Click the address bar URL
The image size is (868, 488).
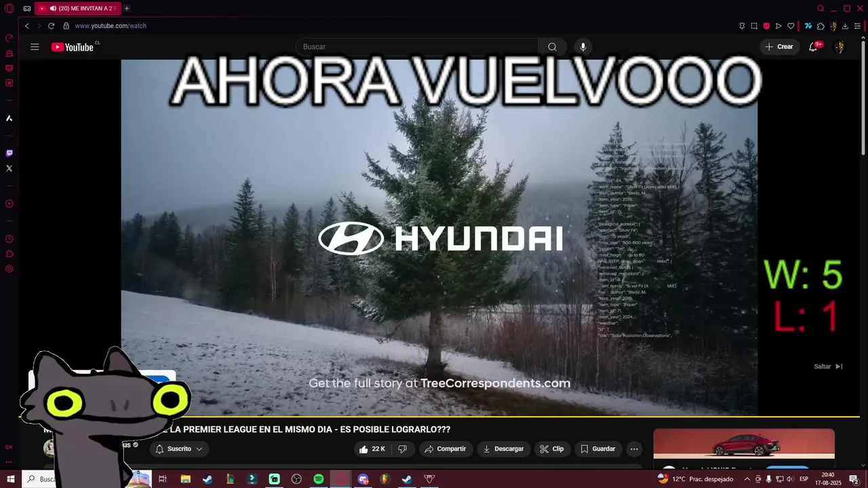[x=111, y=26]
